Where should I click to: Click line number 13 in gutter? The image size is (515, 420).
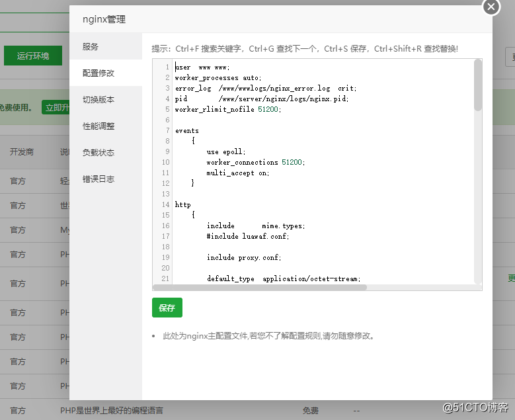(x=165, y=194)
